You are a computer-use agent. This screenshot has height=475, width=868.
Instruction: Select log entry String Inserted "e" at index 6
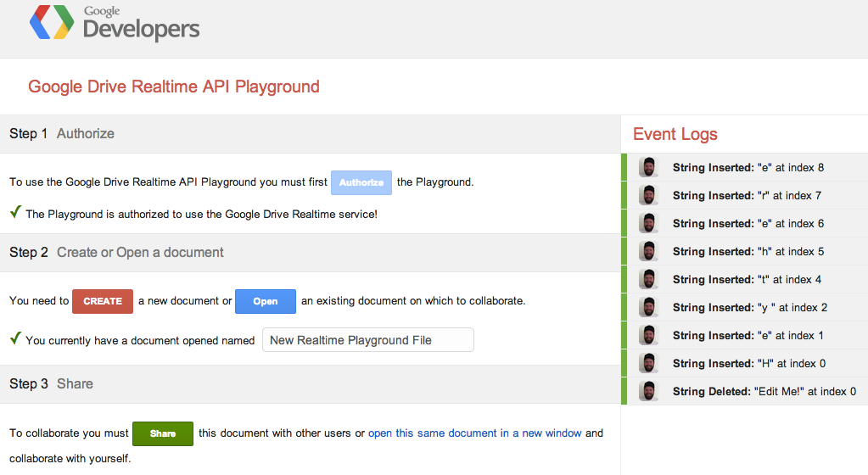tap(745, 223)
